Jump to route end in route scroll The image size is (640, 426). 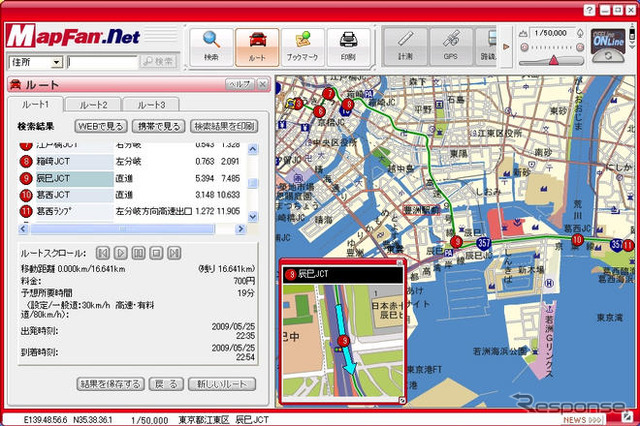point(174,253)
